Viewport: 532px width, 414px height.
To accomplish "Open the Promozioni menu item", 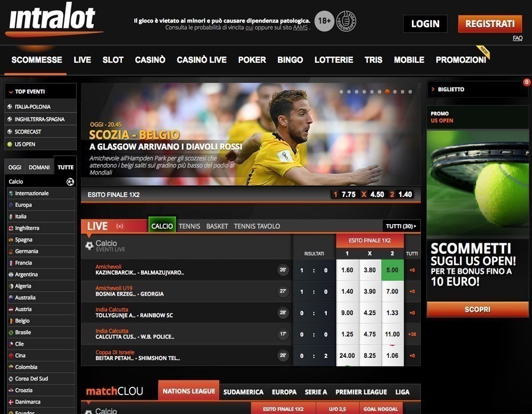I will pyautogui.click(x=460, y=60).
